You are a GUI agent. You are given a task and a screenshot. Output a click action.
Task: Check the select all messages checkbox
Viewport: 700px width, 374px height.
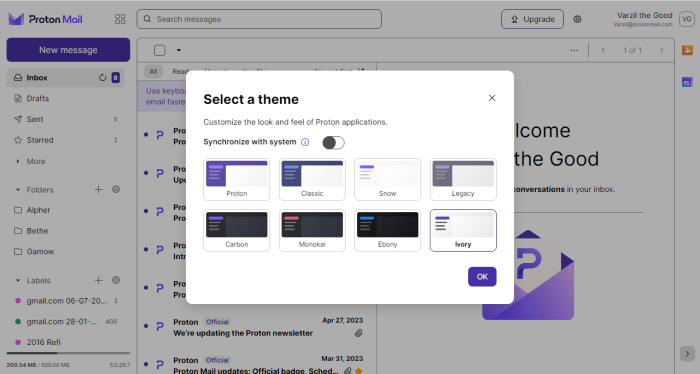coord(159,50)
